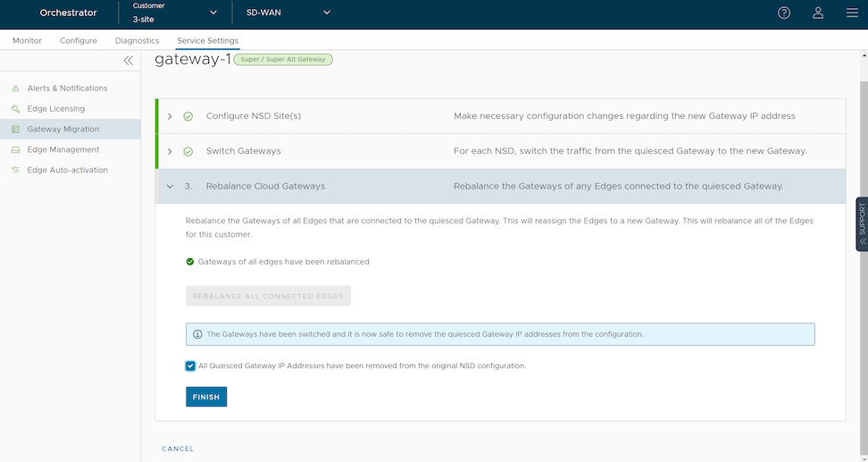Collapse the Rebalance Cloud Gateways step

pos(170,187)
